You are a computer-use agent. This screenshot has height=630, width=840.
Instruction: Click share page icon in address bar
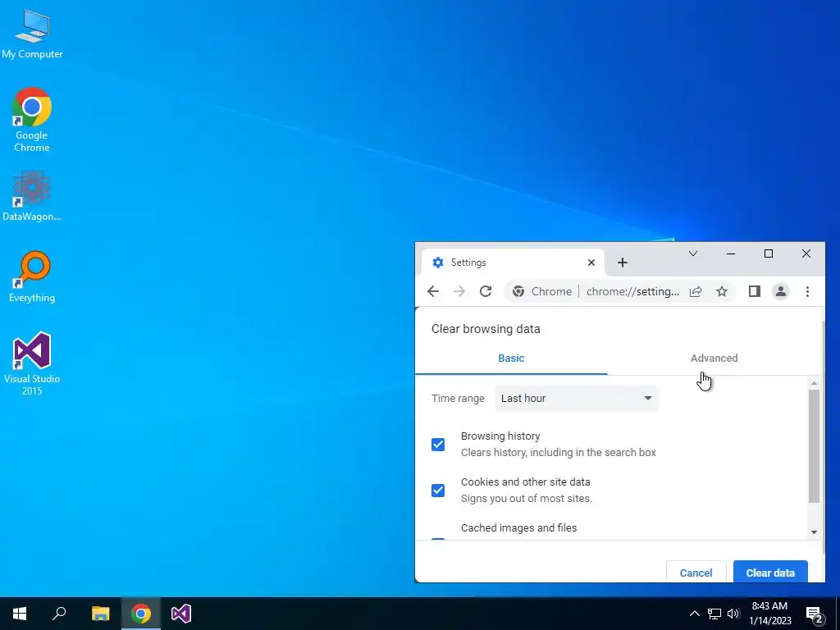point(696,291)
